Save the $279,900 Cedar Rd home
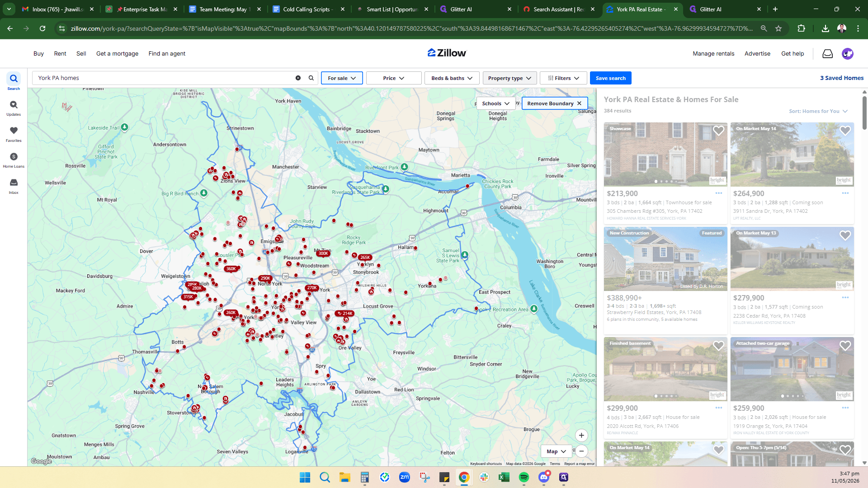The height and width of the screenshot is (488, 868). [845, 235]
